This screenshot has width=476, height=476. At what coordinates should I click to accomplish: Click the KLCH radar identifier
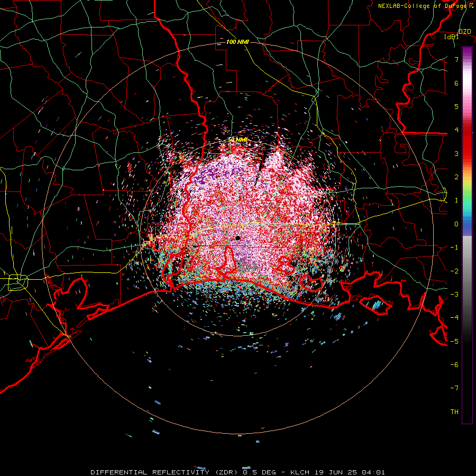[x=300, y=472]
